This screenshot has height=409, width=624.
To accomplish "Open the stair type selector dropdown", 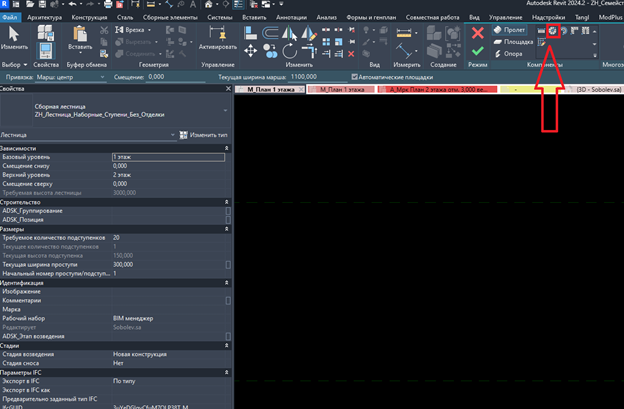I will click(x=225, y=111).
